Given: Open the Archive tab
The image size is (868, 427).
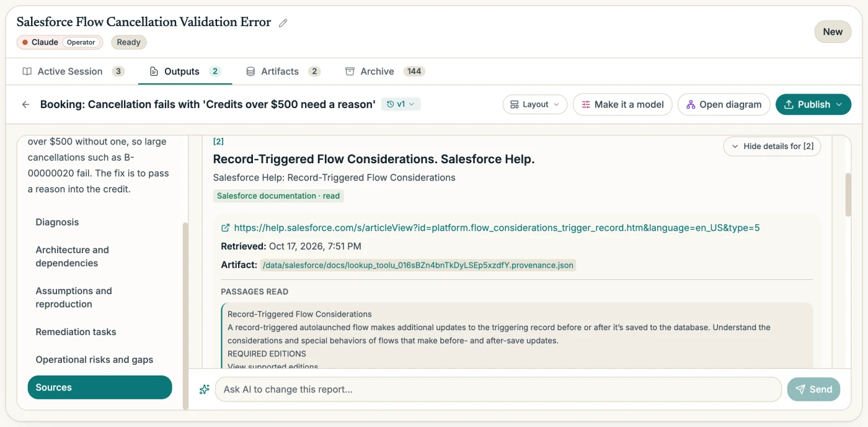Looking at the screenshot, I should click(x=384, y=71).
